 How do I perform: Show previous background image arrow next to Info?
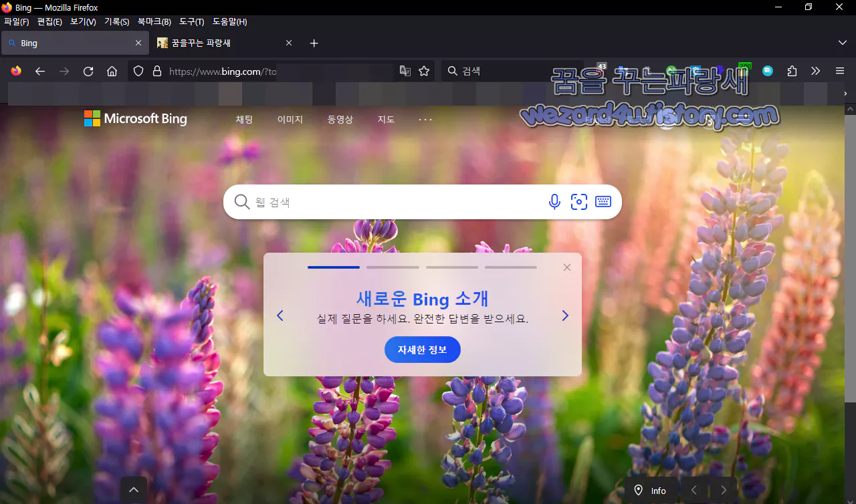[693, 491]
